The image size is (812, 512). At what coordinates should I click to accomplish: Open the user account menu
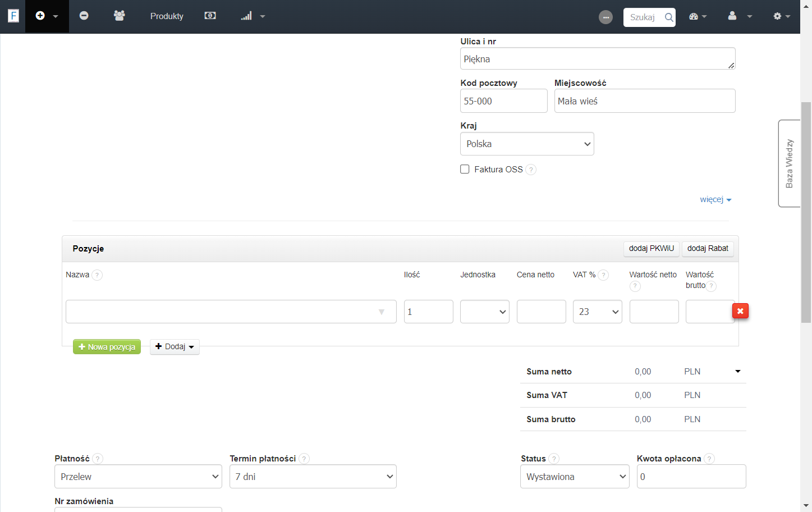(739, 16)
